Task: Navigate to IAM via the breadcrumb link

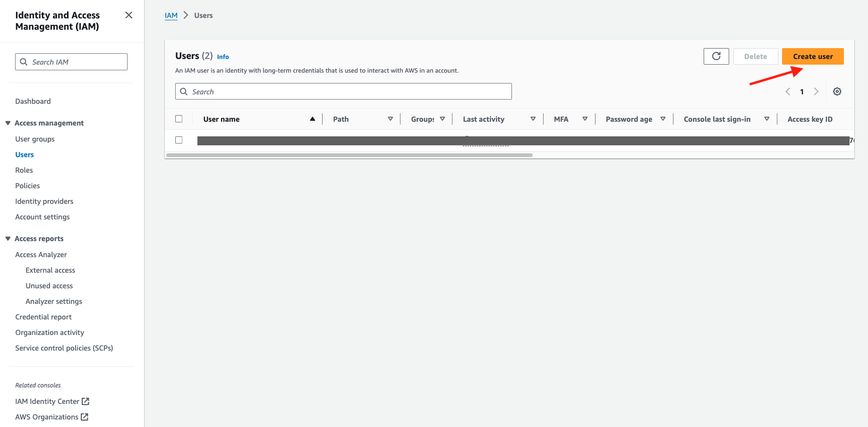Action: coord(171,15)
